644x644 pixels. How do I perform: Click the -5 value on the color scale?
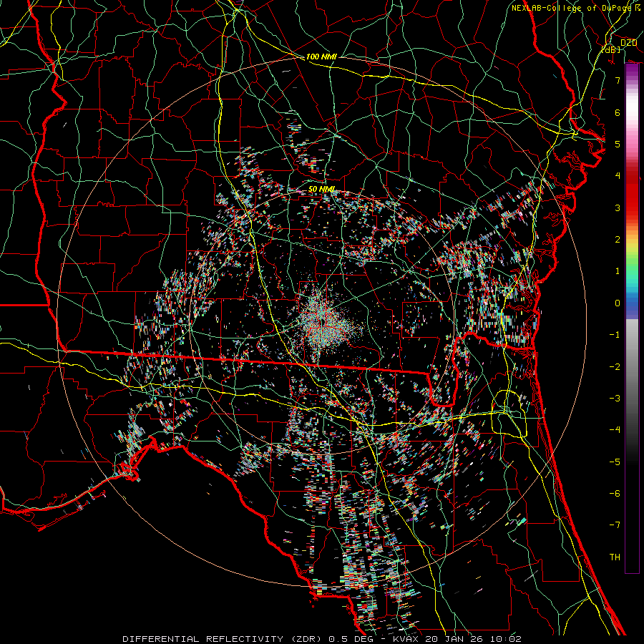click(615, 462)
